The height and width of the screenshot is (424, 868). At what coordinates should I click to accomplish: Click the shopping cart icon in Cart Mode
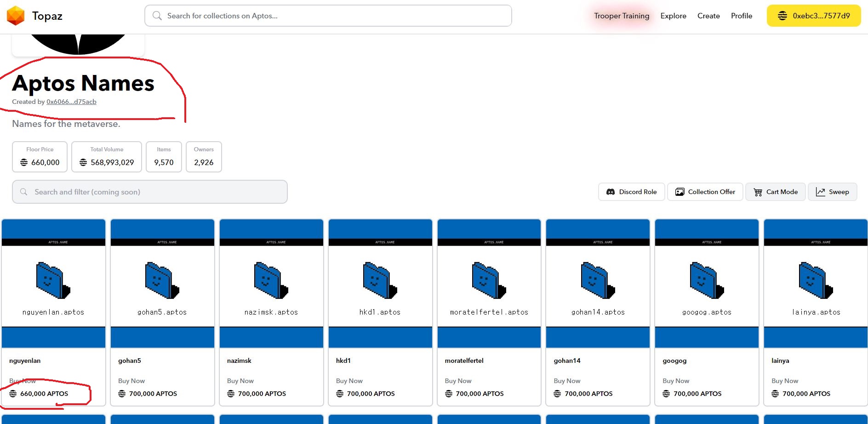coord(758,192)
